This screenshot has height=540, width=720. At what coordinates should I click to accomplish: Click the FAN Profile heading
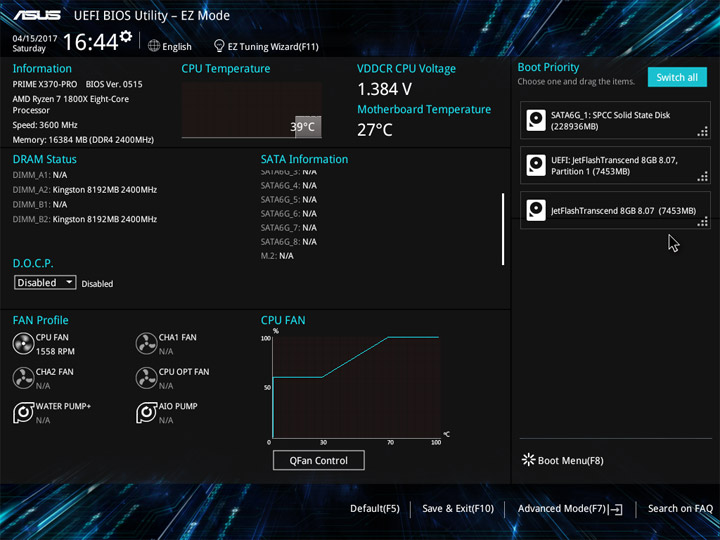(40, 320)
